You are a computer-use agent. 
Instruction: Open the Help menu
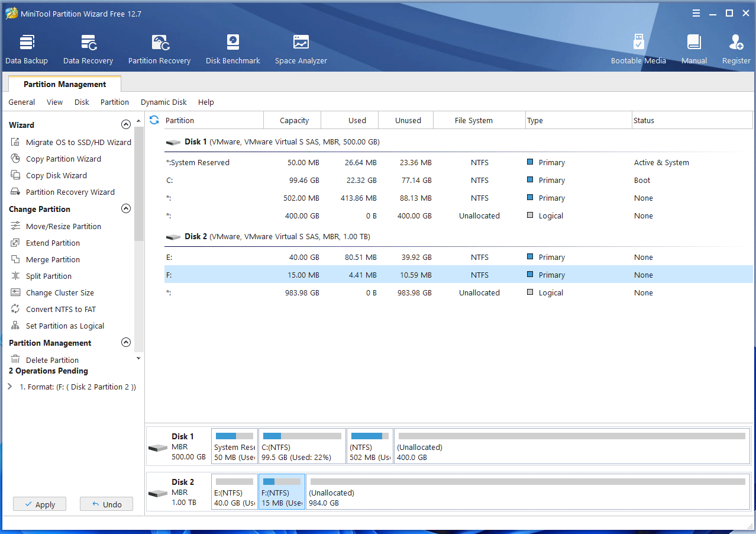tap(206, 102)
